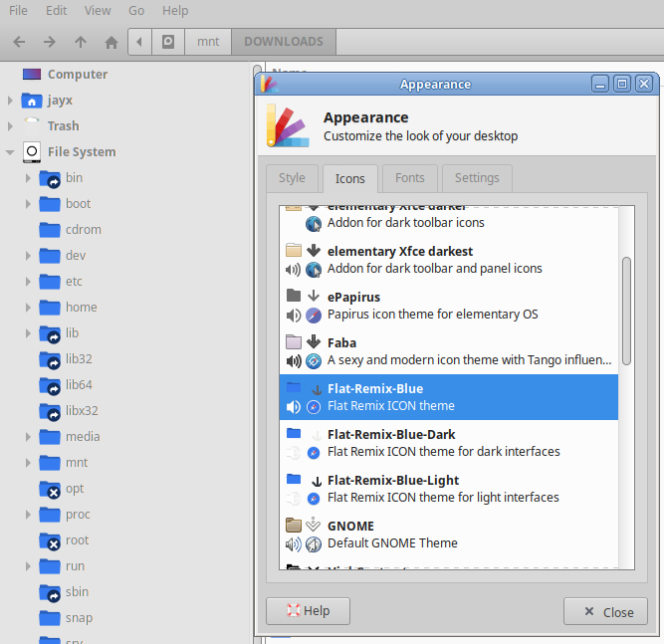Image resolution: width=664 pixels, height=644 pixels.
Task: Open the Help menu
Action: click(175, 10)
